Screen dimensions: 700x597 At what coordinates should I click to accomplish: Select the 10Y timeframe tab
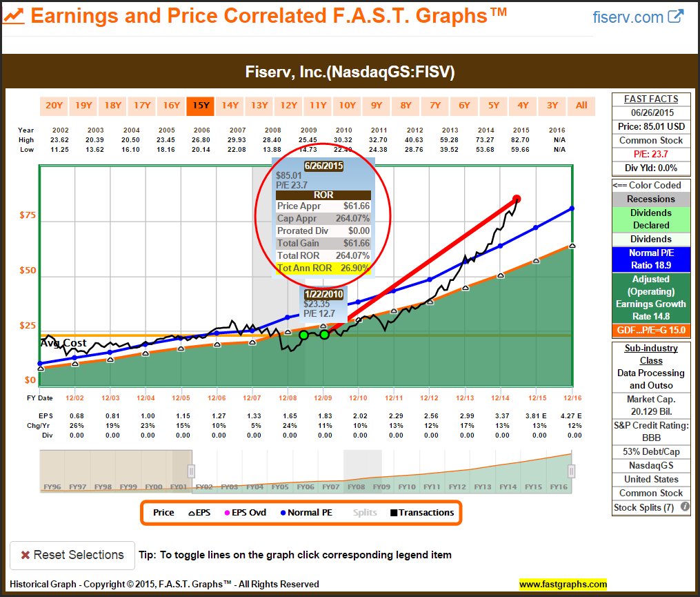(x=346, y=106)
